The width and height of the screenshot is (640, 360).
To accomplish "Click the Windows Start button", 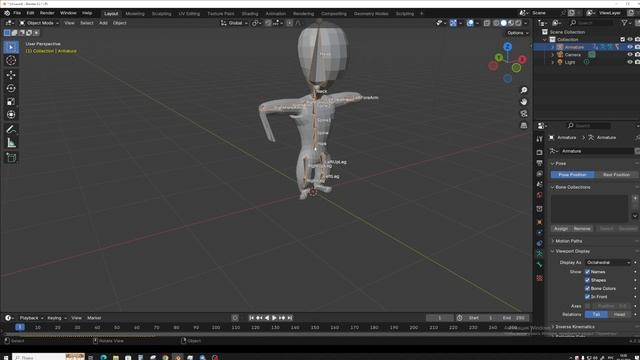I will click(x=6, y=357).
